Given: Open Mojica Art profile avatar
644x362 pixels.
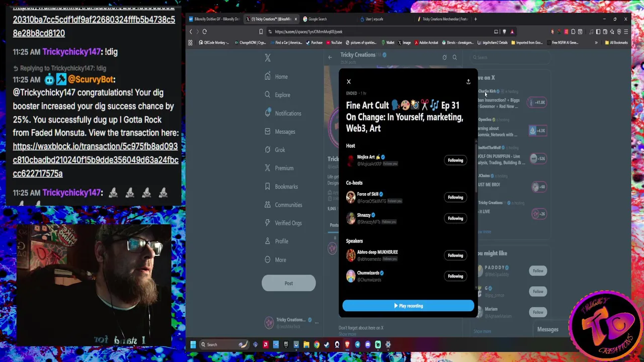Looking at the screenshot, I should tap(351, 160).
